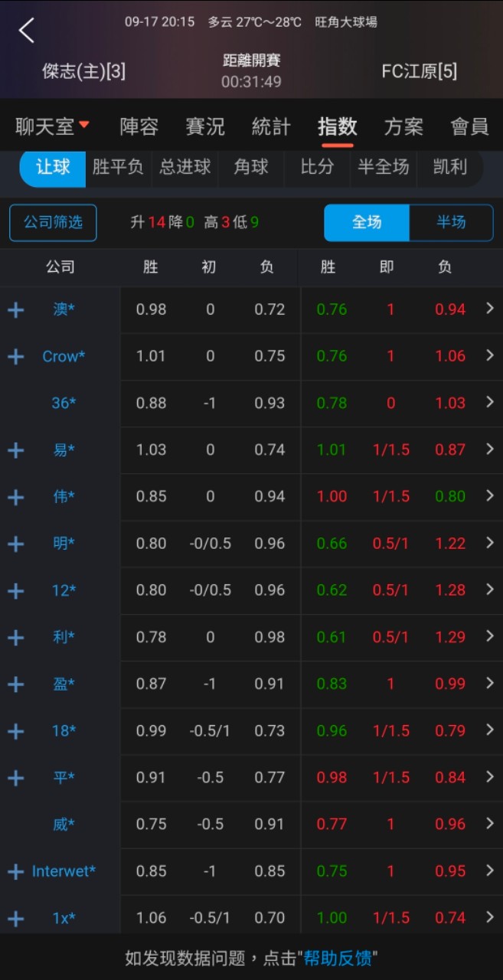Open the 陣容 lineup tab
The image size is (503, 980).
click(139, 126)
